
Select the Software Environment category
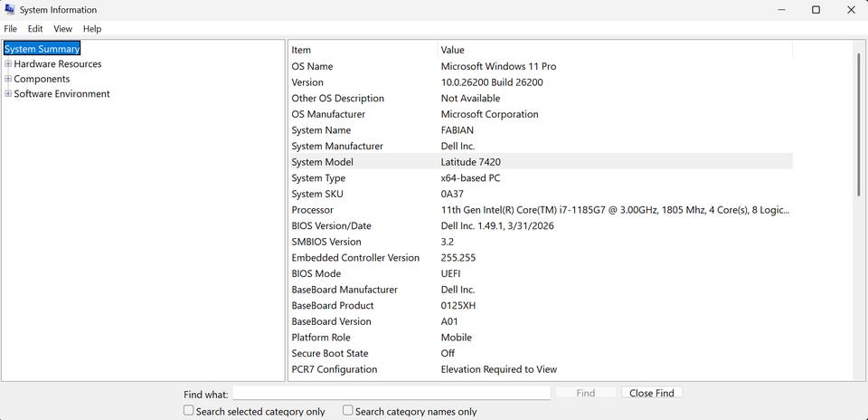click(x=61, y=93)
